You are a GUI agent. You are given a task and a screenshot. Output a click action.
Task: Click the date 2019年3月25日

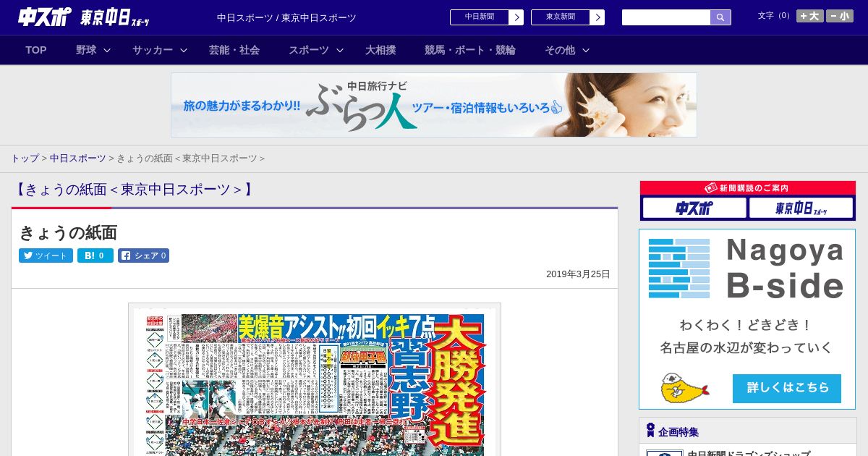click(578, 274)
